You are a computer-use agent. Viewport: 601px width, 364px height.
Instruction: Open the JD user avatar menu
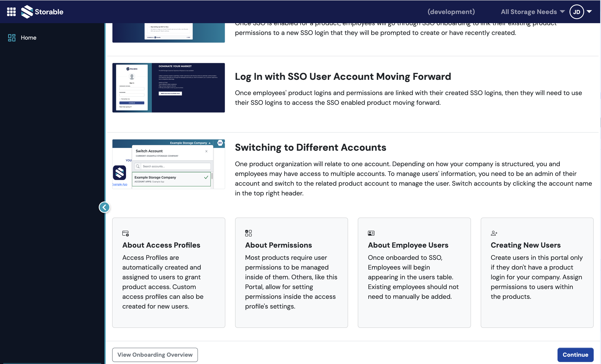pyautogui.click(x=576, y=12)
